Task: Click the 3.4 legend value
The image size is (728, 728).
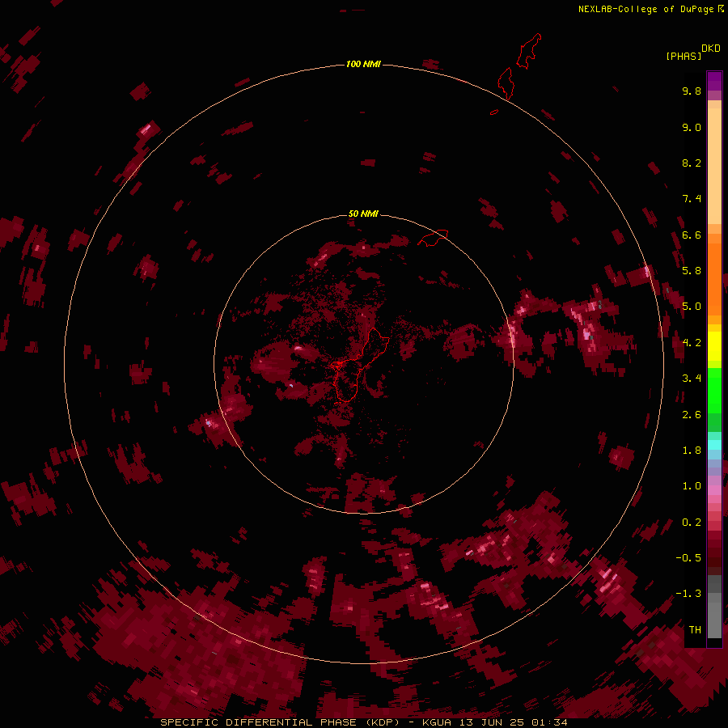Action: click(692, 379)
